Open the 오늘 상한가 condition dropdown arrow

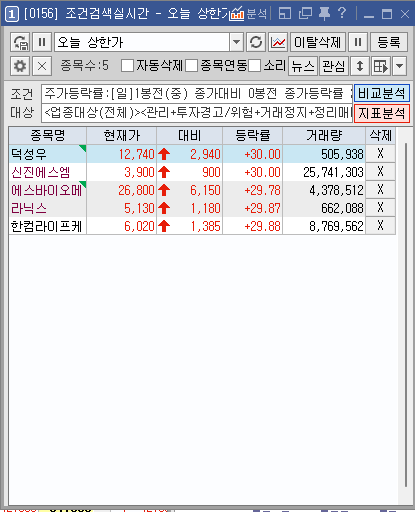tap(236, 42)
